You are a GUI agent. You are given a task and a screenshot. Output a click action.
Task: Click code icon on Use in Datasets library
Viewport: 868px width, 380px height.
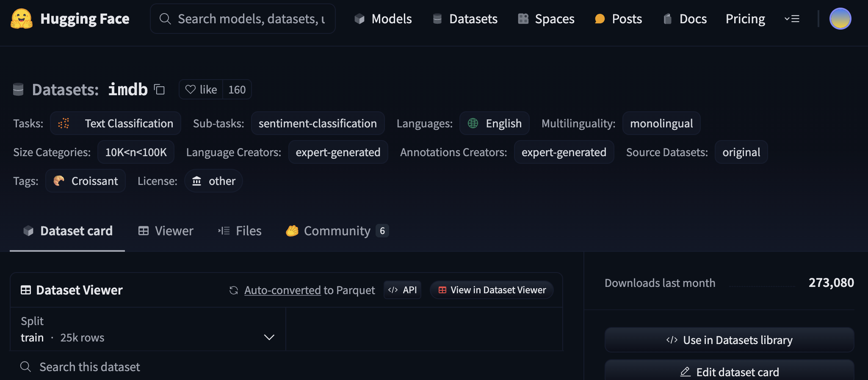672,340
